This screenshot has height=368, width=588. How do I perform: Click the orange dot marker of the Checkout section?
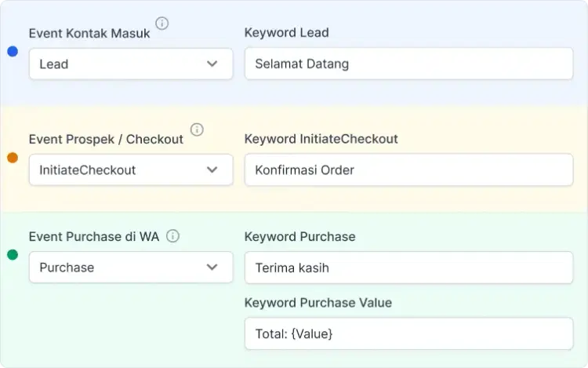pos(13,158)
